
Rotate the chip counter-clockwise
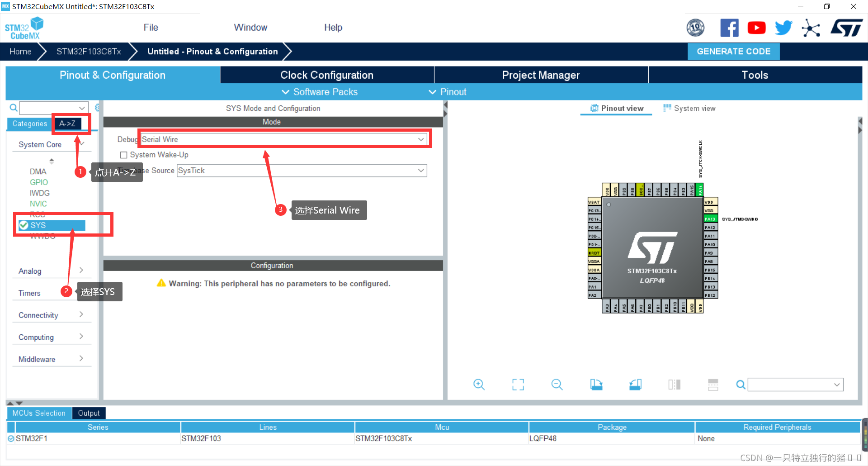coord(635,385)
